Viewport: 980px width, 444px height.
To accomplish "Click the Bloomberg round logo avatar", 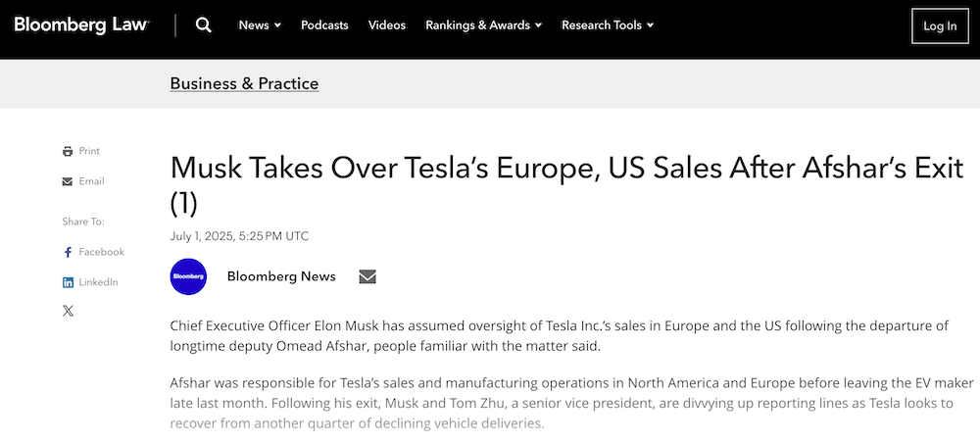I will coord(188,276).
